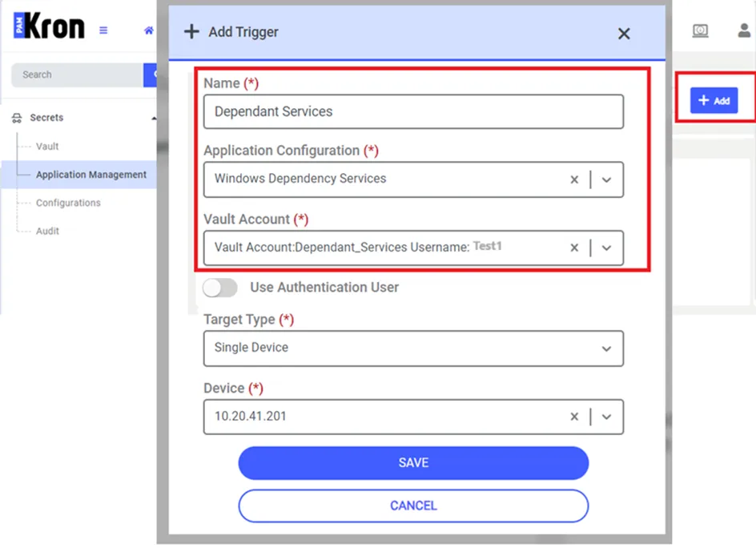Click the Kron PAM logo
This screenshot has height=548, width=756.
click(x=49, y=26)
